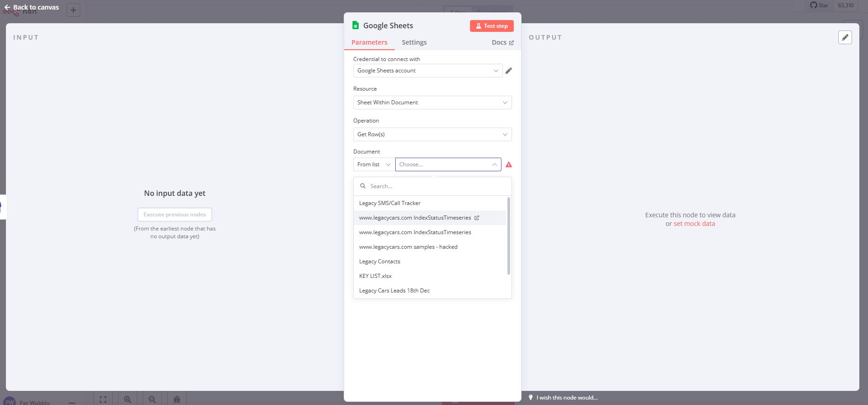Open I wish this node would... feedback
Screen dimensions: 868x405
pyautogui.click(x=567, y=398)
